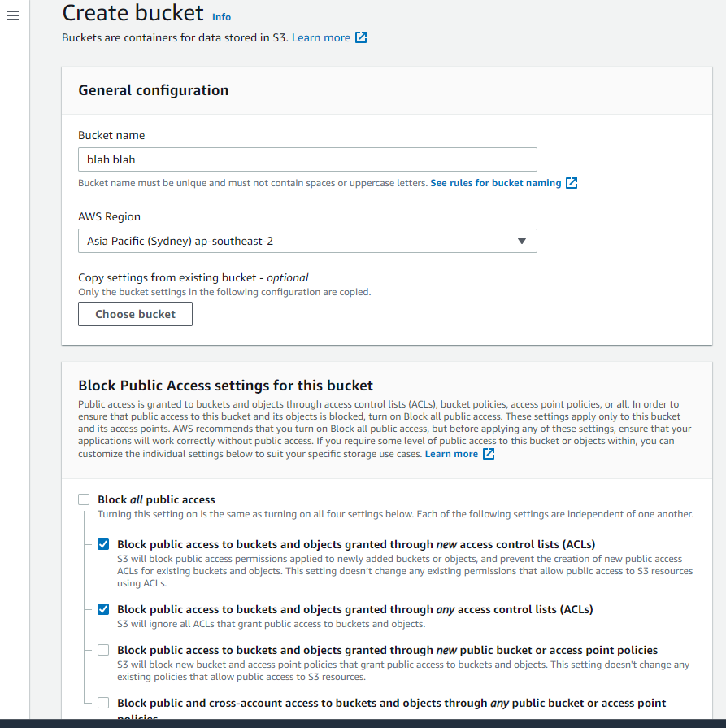
Task: Click the Learn more link about buckets
Action: [321, 37]
